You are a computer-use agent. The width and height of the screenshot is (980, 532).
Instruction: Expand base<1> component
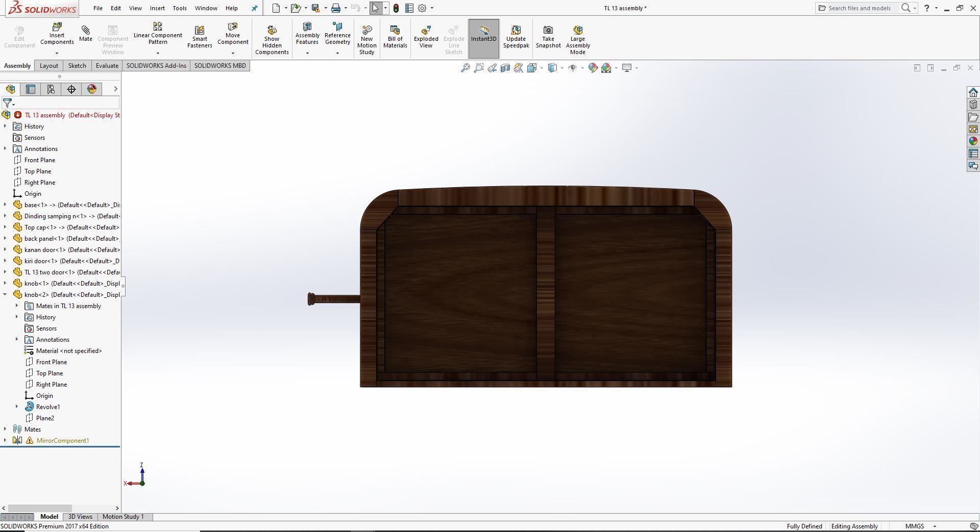click(5, 205)
